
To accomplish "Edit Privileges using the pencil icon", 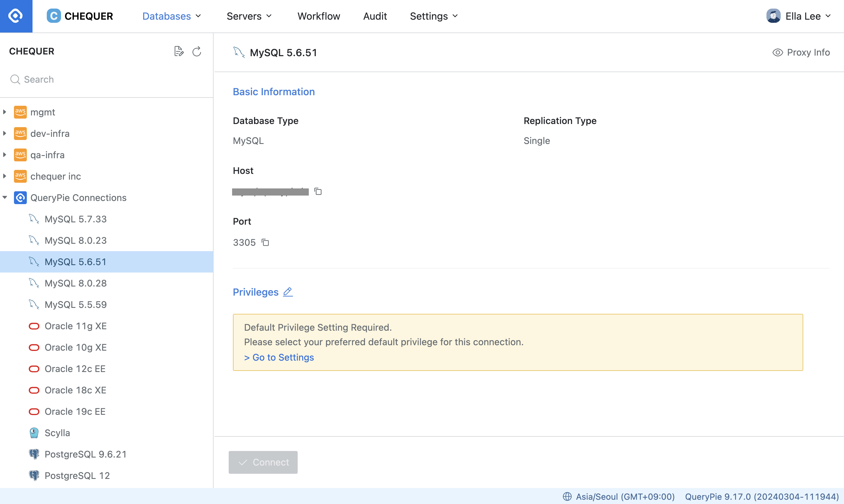I will pos(288,292).
